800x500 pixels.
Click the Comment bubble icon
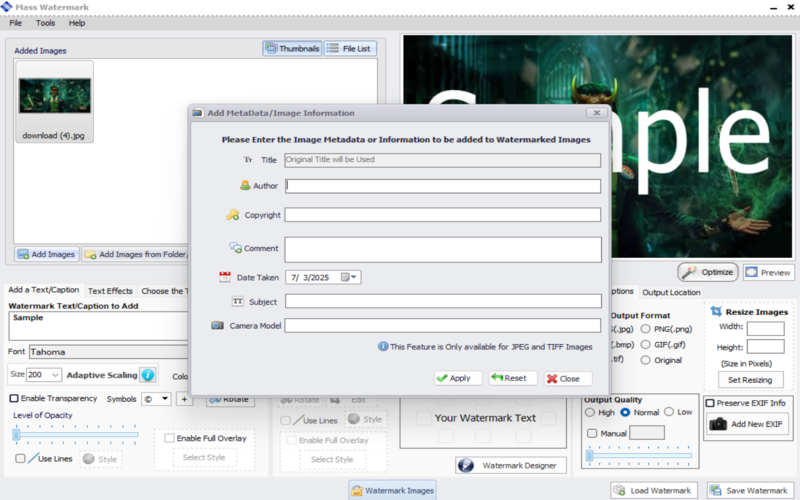(235, 248)
